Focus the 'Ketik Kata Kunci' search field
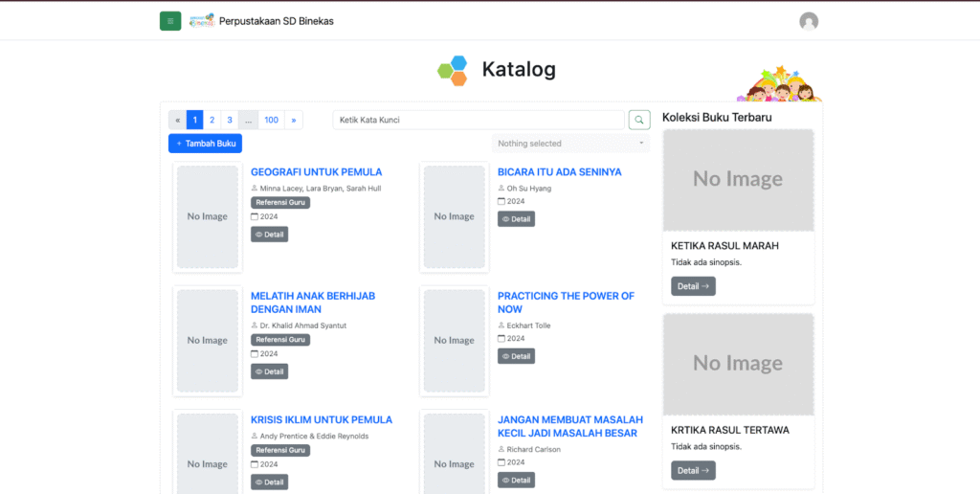This screenshot has width=980, height=494. (x=479, y=120)
